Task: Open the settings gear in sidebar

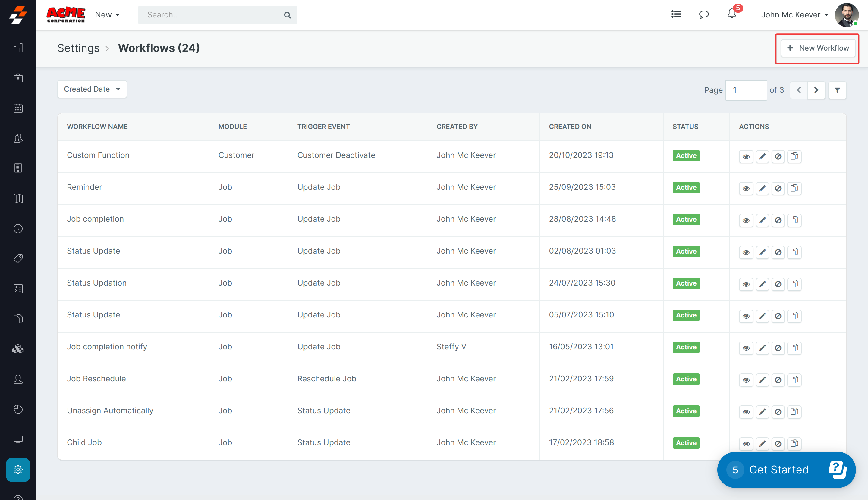Action: pos(18,470)
